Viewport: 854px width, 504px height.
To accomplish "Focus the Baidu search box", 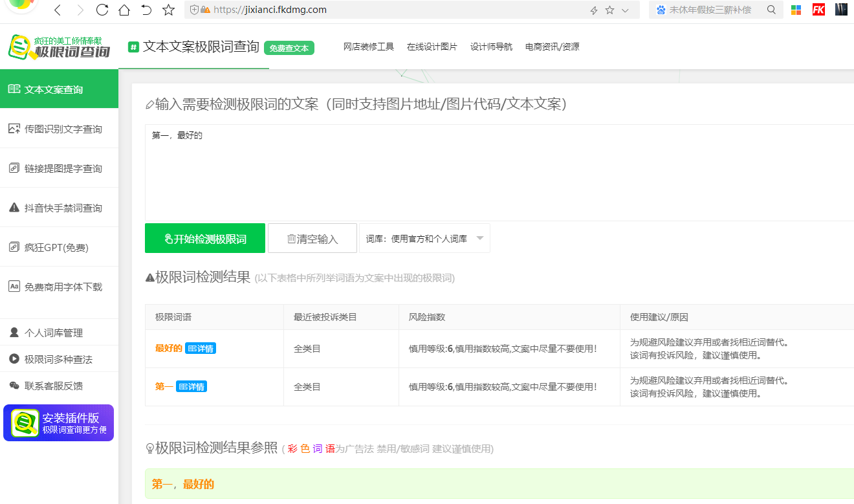I will click(710, 10).
